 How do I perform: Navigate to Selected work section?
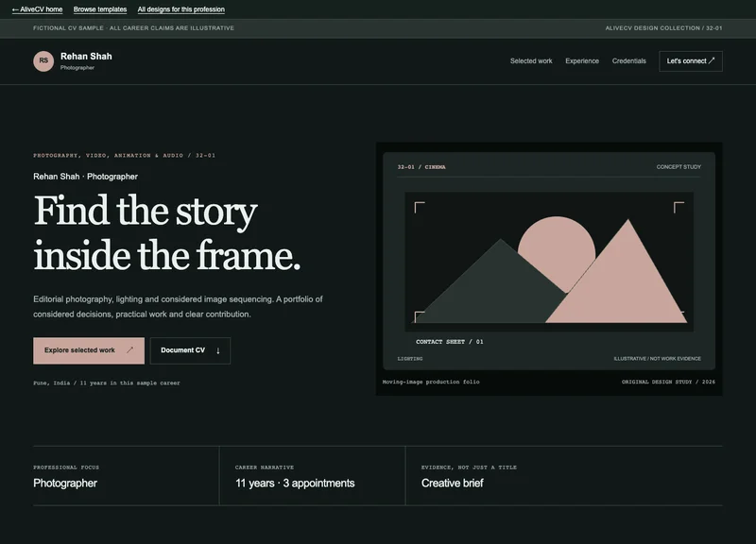point(531,61)
